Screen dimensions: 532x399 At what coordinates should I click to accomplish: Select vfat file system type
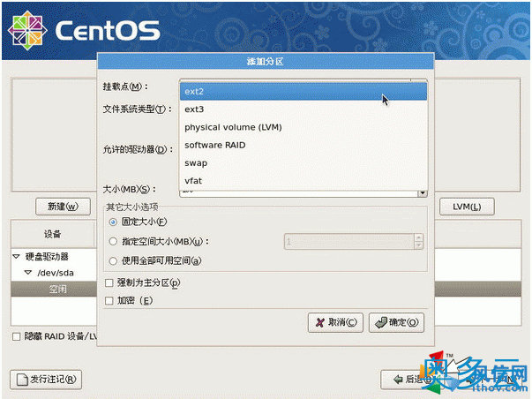coord(303,181)
